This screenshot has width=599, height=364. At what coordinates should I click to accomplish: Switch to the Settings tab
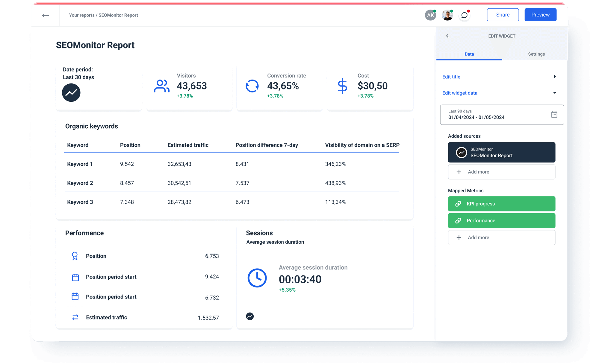(x=536, y=54)
